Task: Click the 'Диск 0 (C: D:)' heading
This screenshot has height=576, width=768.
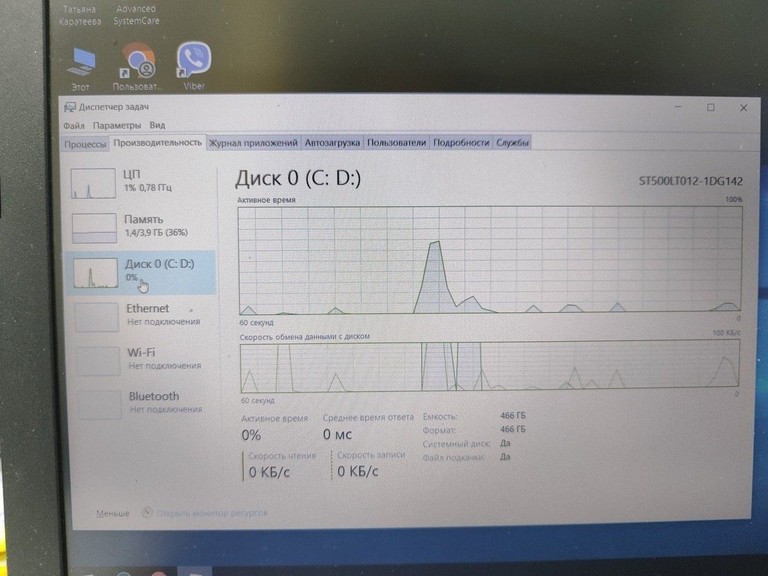Action: coord(298,178)
